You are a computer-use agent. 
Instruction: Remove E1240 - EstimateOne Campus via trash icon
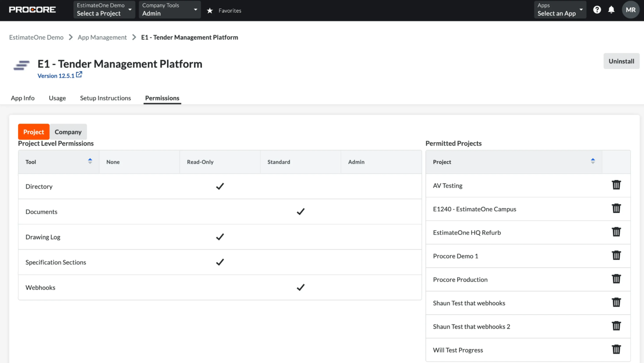(x=616, y=209)
